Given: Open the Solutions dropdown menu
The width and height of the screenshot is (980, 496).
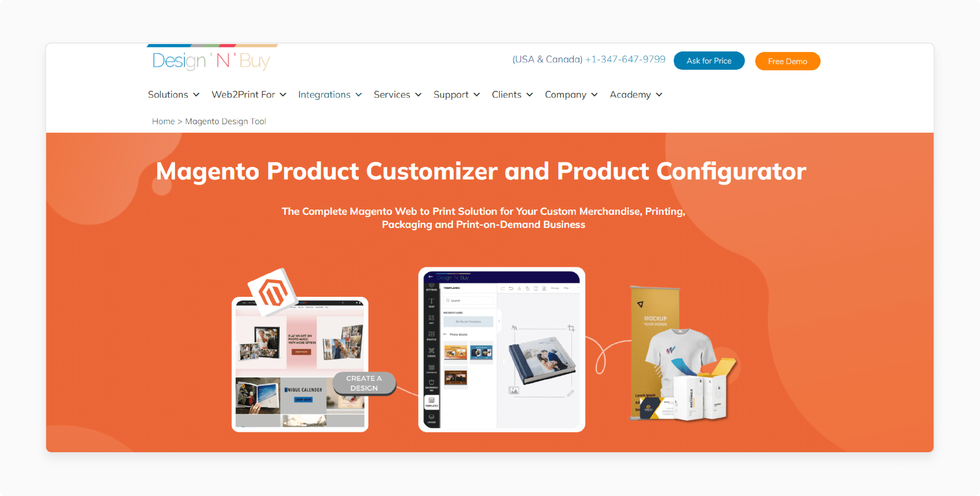Looking at the screenshot, I should click(173, 94).
